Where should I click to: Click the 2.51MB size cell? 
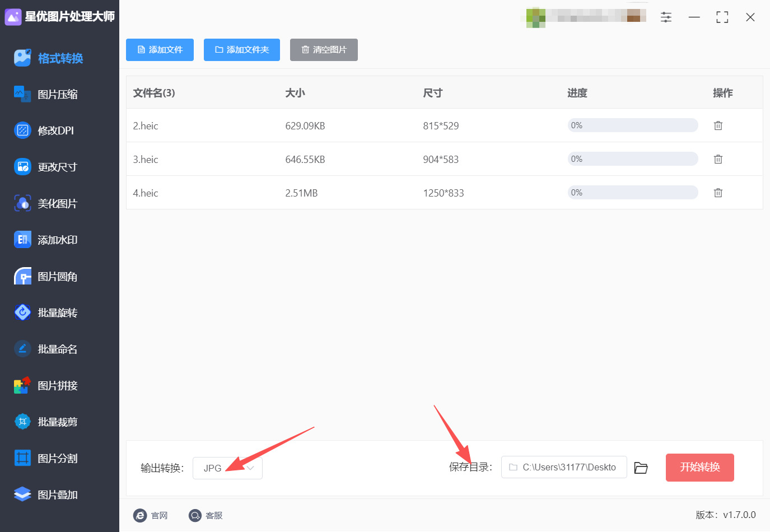(x=301, y=193)
